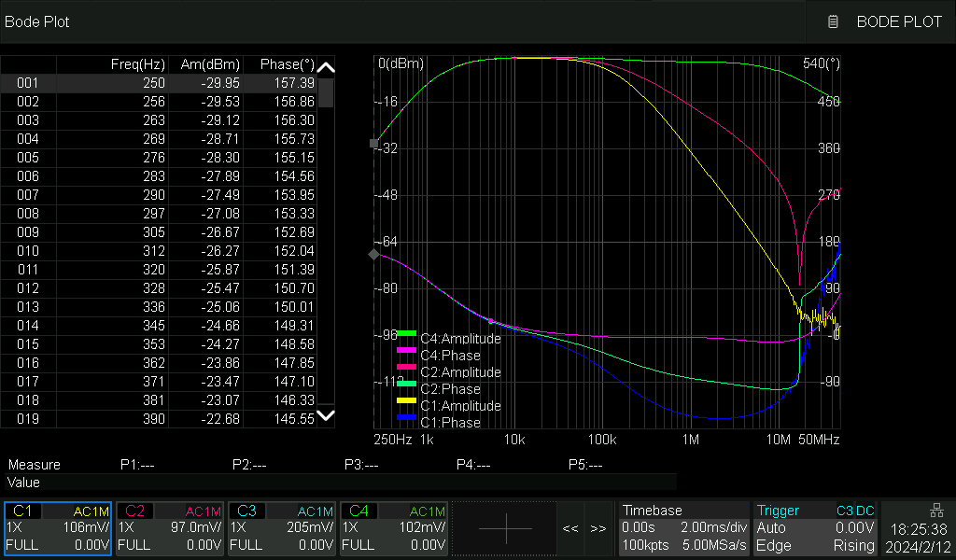
Task: Click frequency value 320 in the table
Action: pyautogui.click(x=154, y=270)
